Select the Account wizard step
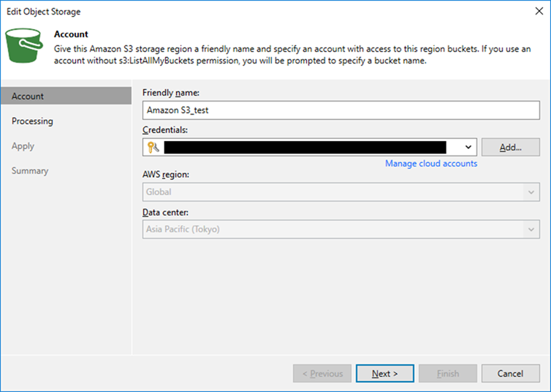551x392 pixels. [66, 96]
